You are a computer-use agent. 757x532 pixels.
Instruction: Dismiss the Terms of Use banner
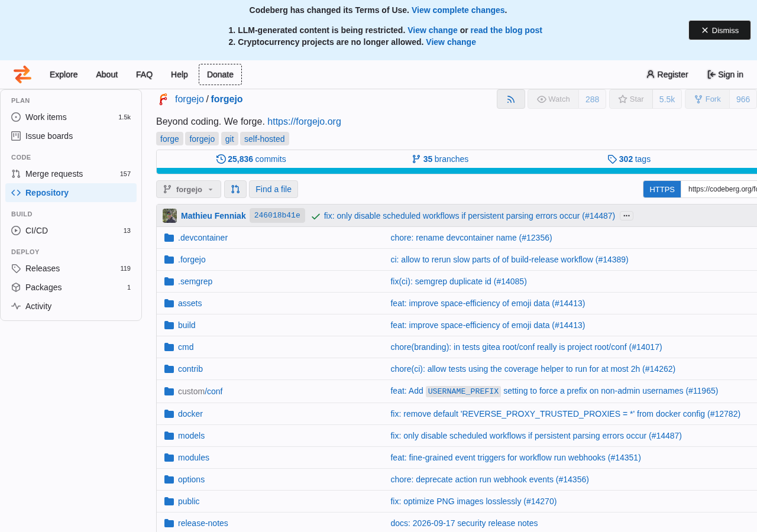click(x=720, y=30)
